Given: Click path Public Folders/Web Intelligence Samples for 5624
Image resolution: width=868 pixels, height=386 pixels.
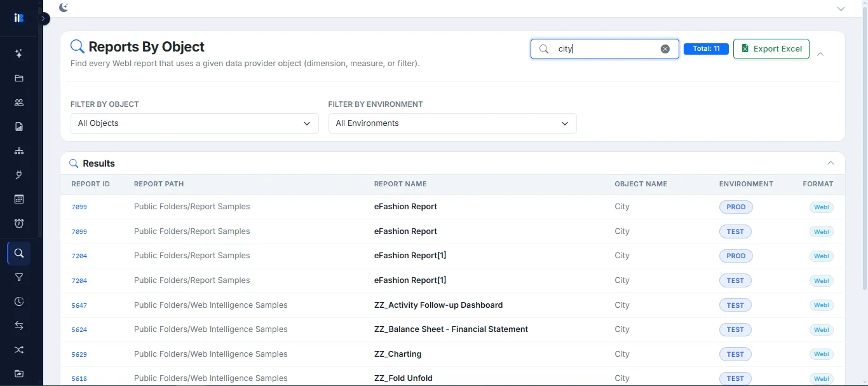Looking at the screenshot, I should [211, 329].
